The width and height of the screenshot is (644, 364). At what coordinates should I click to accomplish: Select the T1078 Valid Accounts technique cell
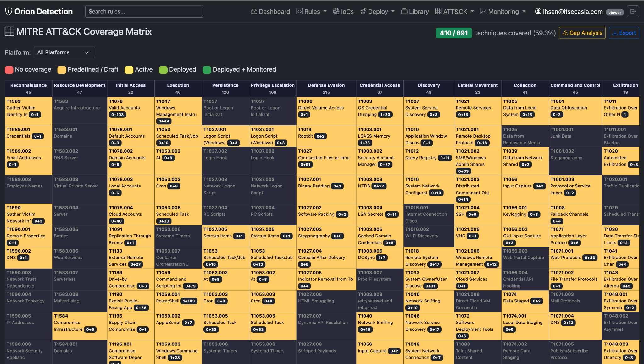tap(131, 111)
